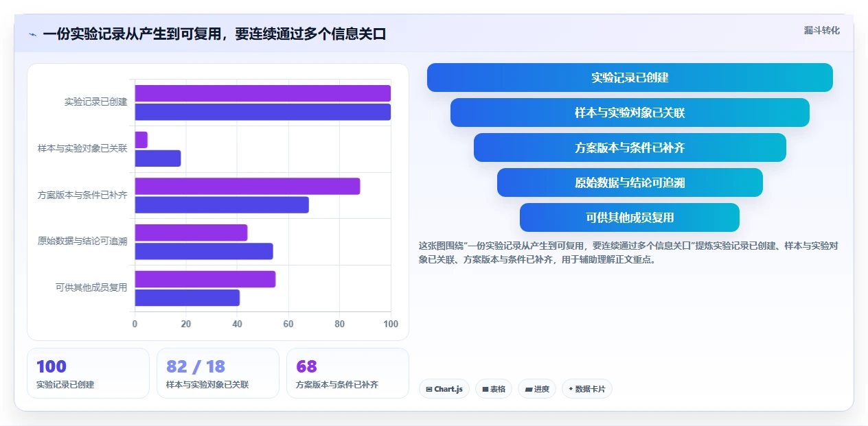Select the 方案版本与条件已补齐 funnel stage
Screen dimensions: 868x426
click(630, 147)
